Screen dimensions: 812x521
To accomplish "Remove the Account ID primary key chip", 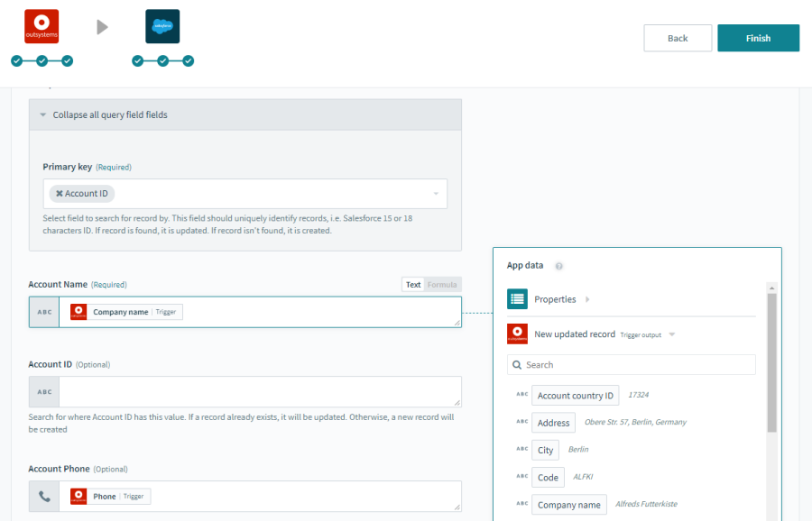I will (x=61, y=193).
